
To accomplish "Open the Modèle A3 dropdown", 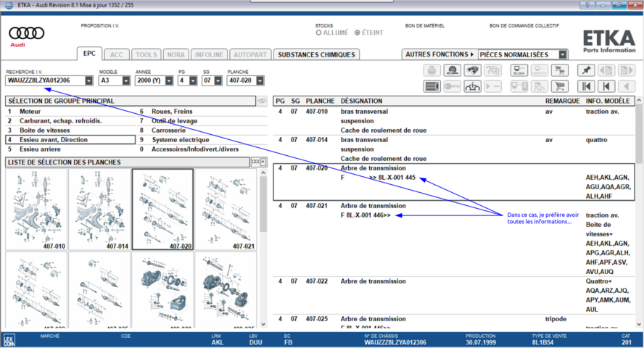I will [125, 81].
